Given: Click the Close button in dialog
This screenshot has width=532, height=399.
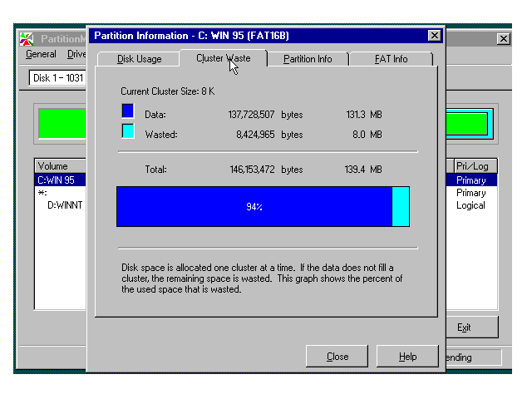Looking at the screenshot, I should pos(337,357).
